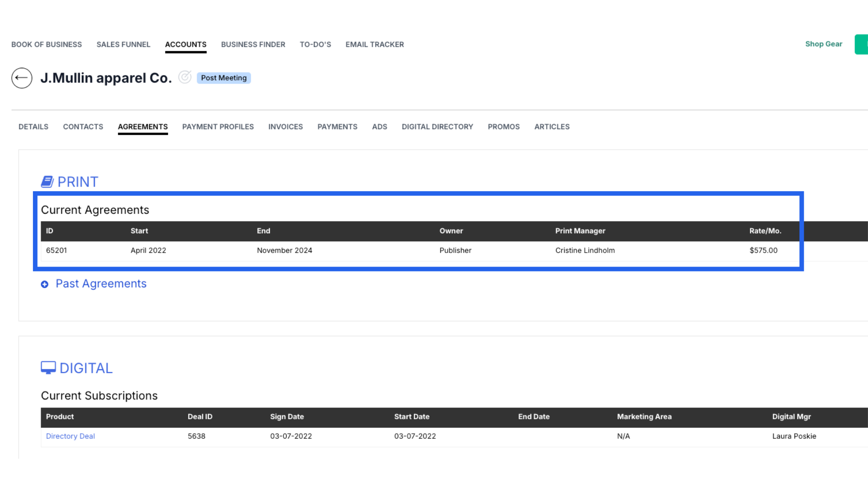Open Payments sub-tab
Image resolution: width=868 pixels, height=488 pixels.
pyautogui.click(x=337, y=127)
